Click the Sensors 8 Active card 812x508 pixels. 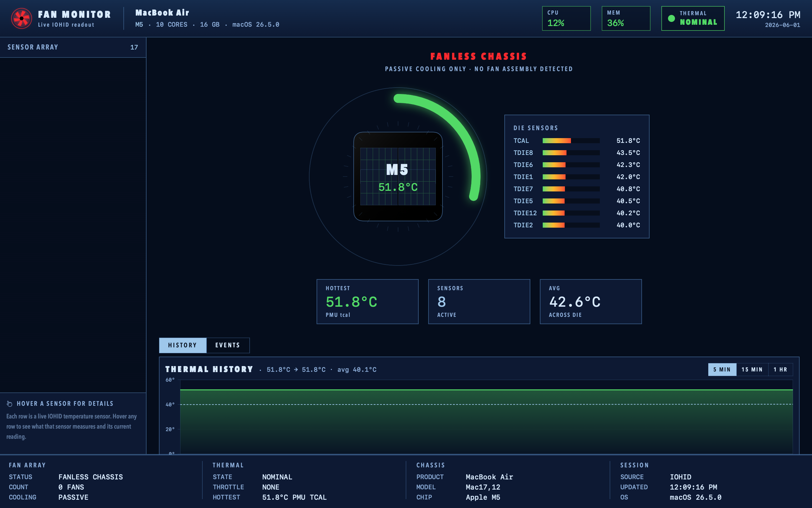pos(479,302)
